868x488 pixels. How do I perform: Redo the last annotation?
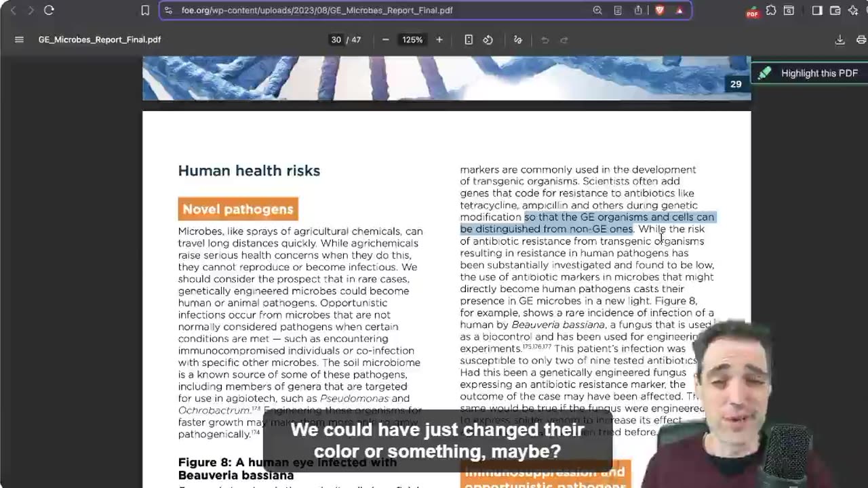pyautogui.click(x=564, y=40)
